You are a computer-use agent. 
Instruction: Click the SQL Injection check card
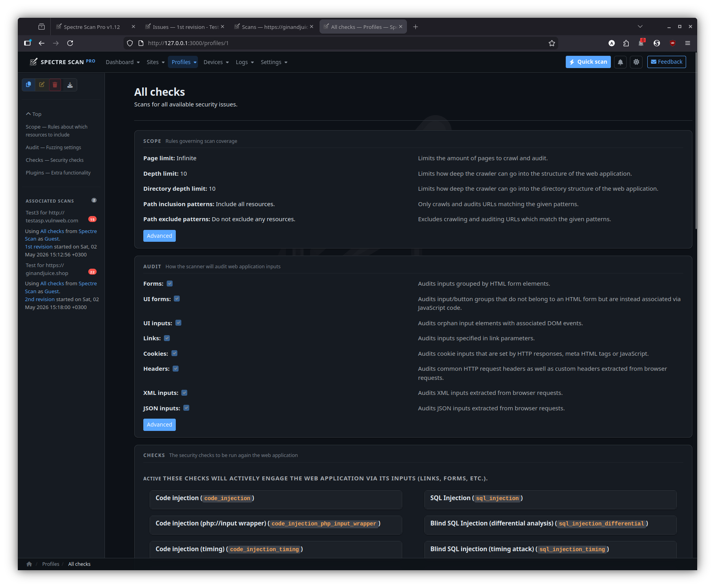550,499
